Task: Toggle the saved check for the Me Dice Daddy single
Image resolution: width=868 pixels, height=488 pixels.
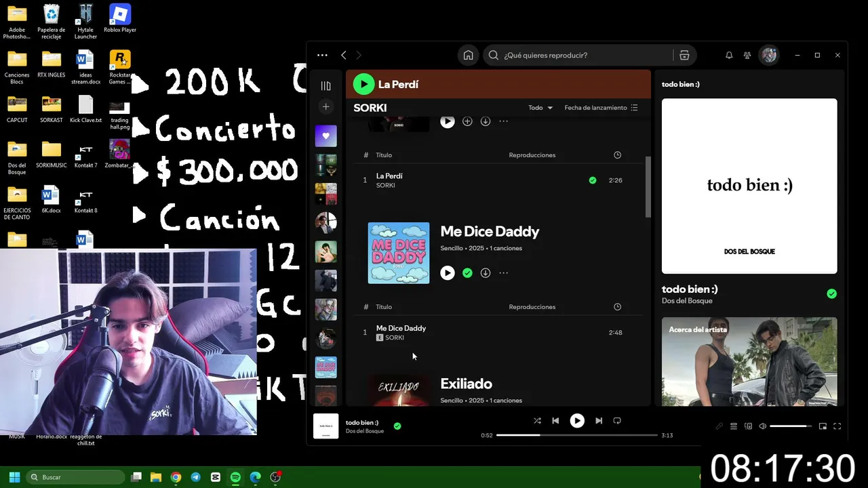Action: point(467,273)
